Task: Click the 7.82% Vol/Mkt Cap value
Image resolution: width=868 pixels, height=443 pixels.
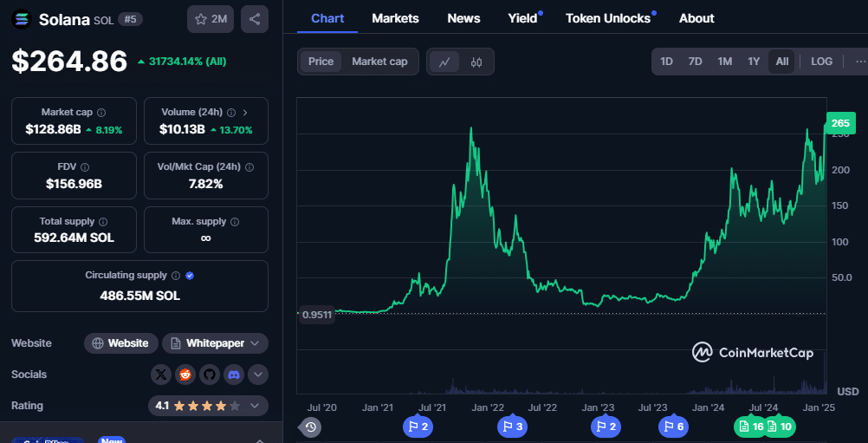Action: pyautogui.click(x=206, y=184)
